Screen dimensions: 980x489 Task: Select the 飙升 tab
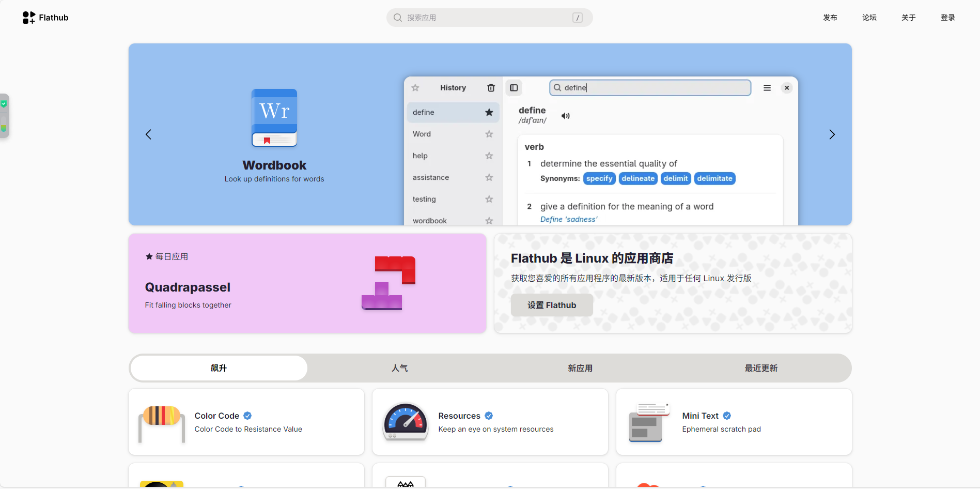[x=219, y=368]
